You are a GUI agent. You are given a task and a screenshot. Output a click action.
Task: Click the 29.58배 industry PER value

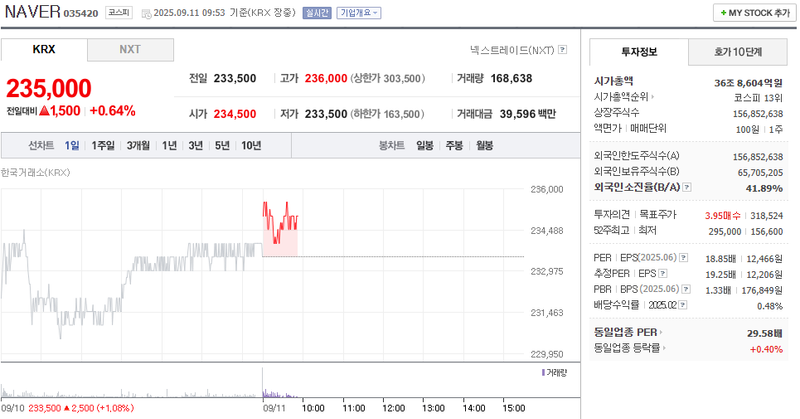tap(765, 334)
